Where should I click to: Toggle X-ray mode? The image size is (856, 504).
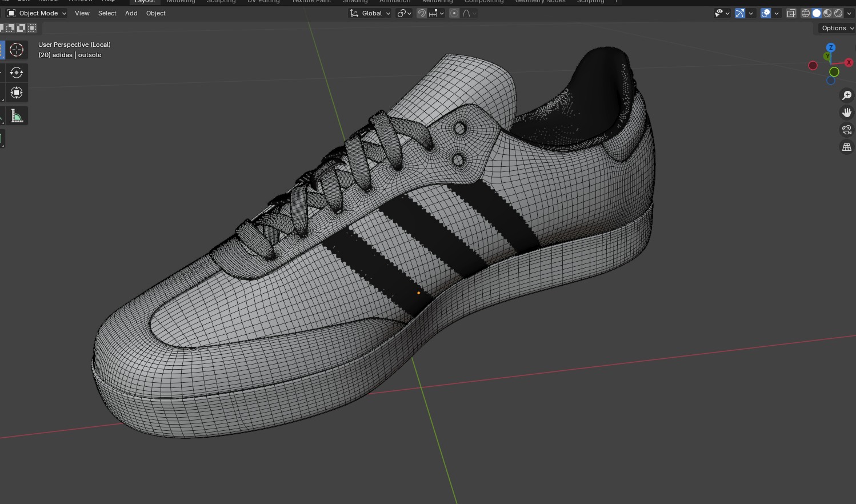[x=791, y=13]
